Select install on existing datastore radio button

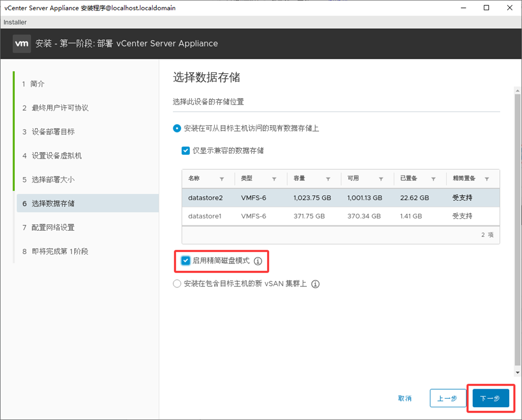coord(177,128)
